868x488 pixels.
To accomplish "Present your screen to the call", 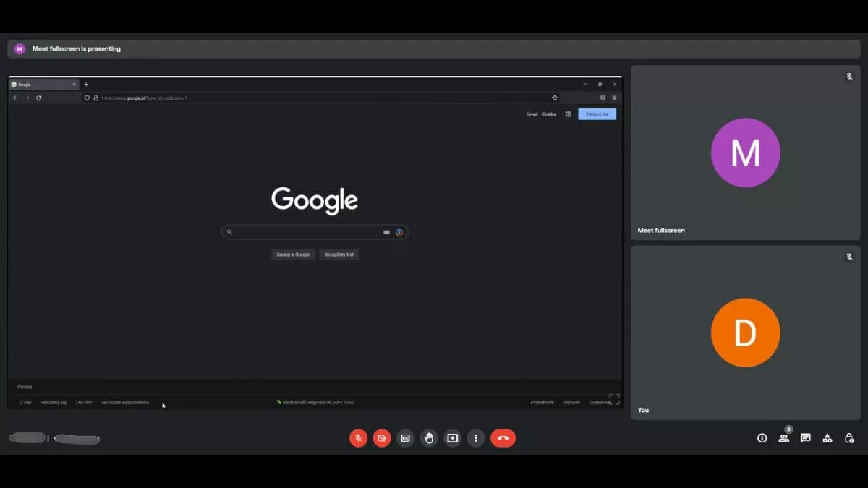I will [x=452, y=438].
